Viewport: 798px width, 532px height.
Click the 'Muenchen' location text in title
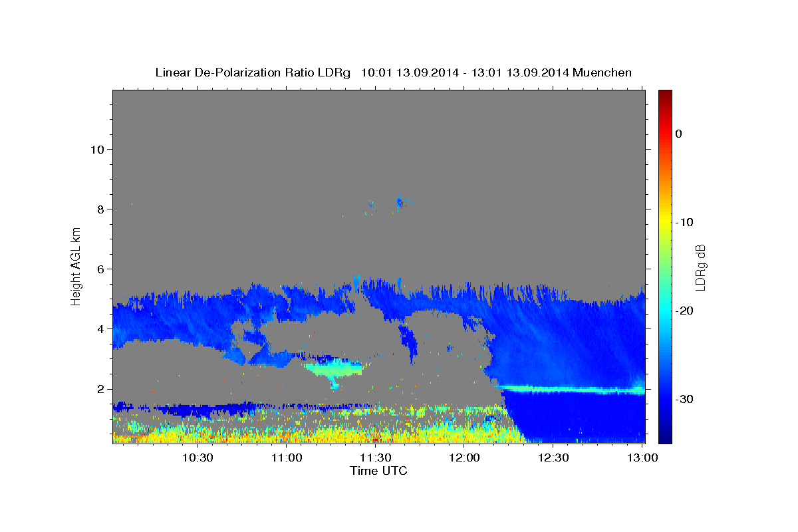(x=602, y=72)
